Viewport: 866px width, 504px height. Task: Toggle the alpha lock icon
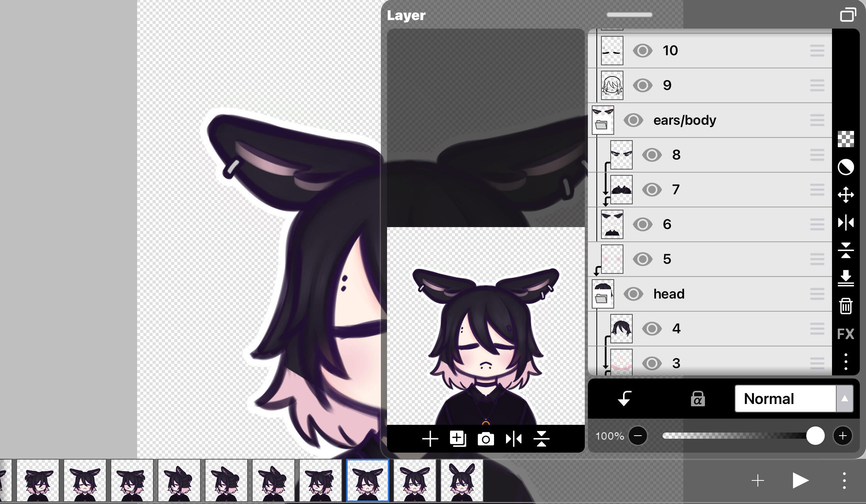tap(698, 399)
